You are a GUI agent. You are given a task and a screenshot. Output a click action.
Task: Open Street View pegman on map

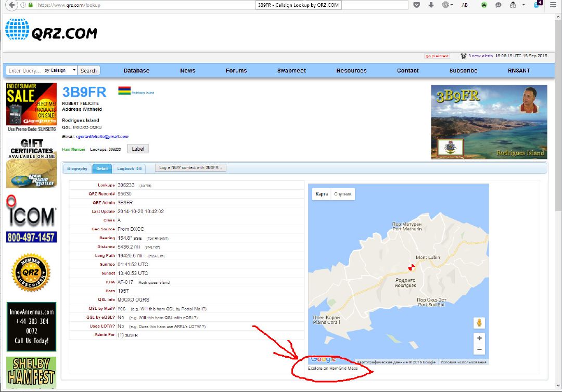[x=479, y=323]
